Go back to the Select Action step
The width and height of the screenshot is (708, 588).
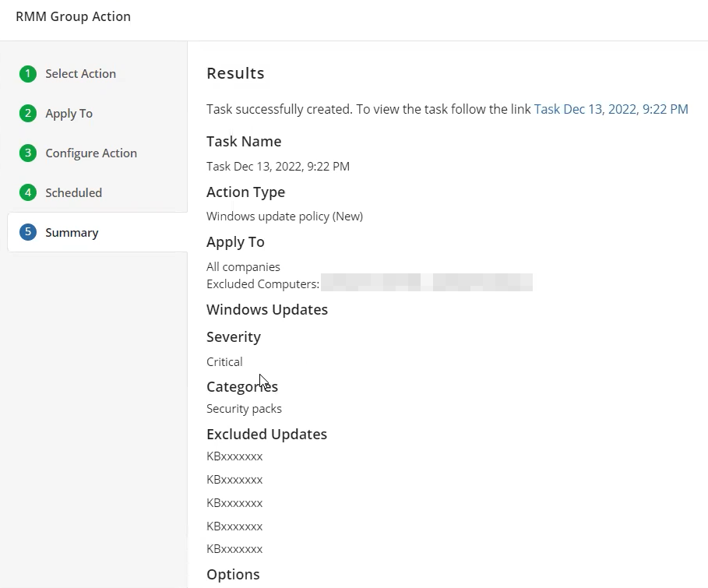(x=80, y=74)
